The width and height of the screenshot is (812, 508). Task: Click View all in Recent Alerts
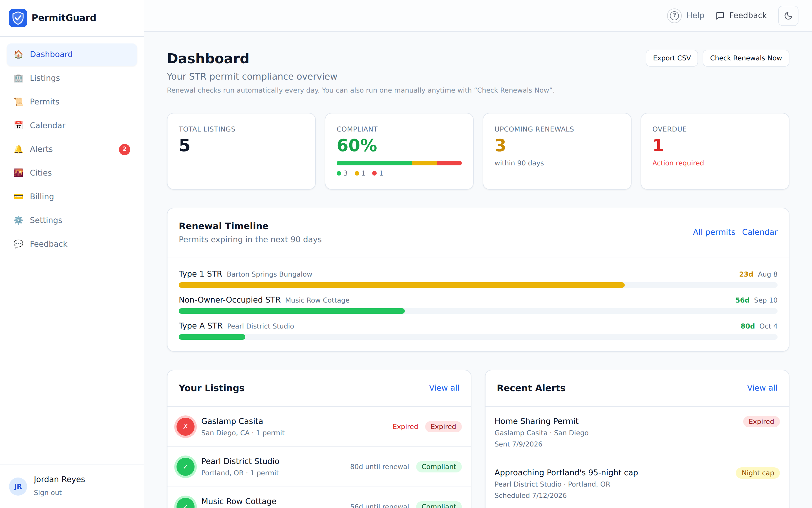762,388
